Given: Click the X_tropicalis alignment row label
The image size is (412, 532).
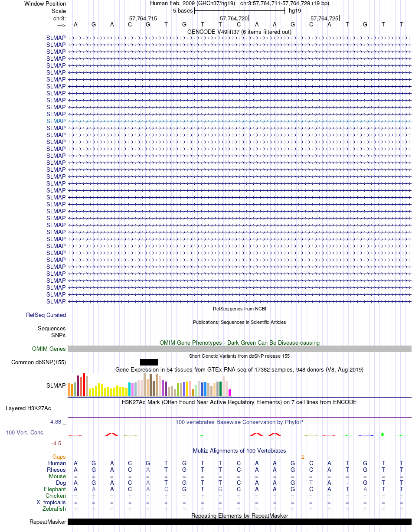Looking at the screenshot, I should click(51, 503).
